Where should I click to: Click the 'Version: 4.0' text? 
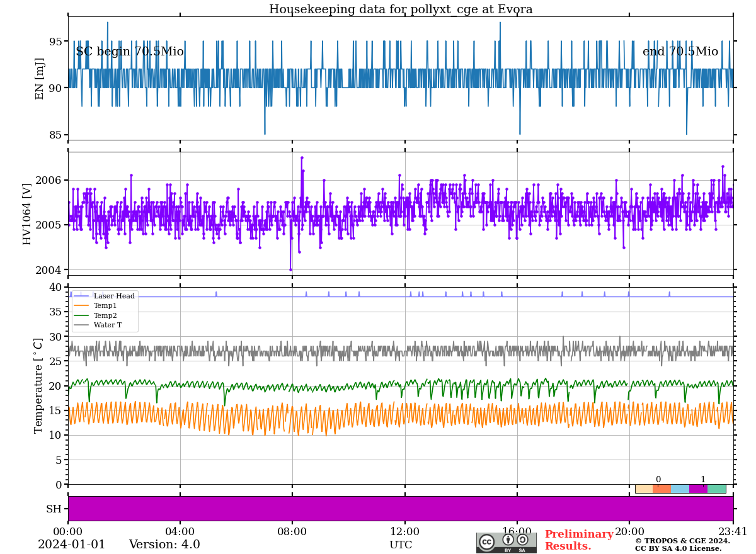(164, 545)
